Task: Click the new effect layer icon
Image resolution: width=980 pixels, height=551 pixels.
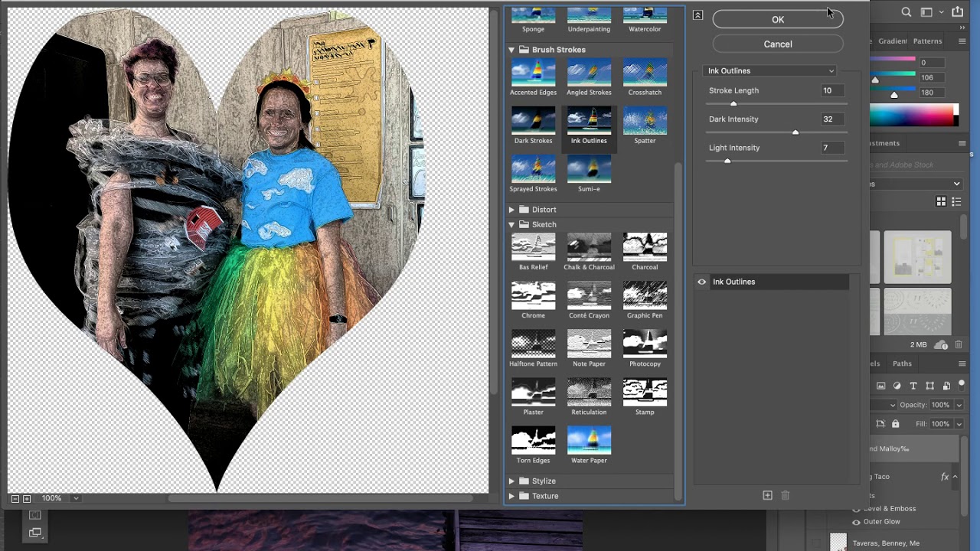Action: click(767, 495)
